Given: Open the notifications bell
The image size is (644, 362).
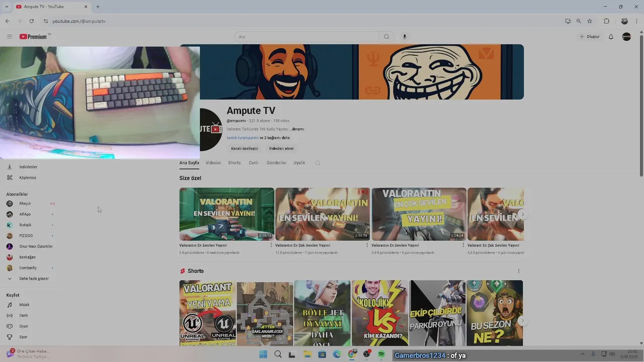Looking at the screenshot, I should point(611,37).
